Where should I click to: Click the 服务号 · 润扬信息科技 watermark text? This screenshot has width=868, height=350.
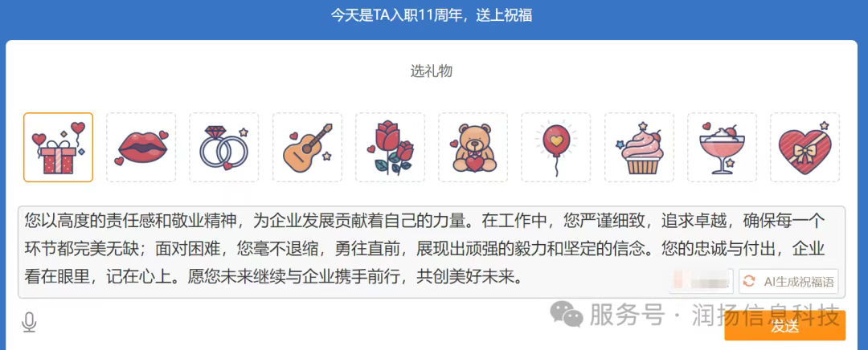(715, 315)
